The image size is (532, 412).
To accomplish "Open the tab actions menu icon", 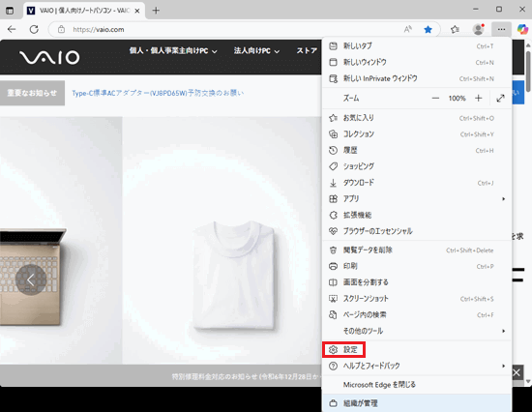I will pyautogui.click(x=10, y=11).
